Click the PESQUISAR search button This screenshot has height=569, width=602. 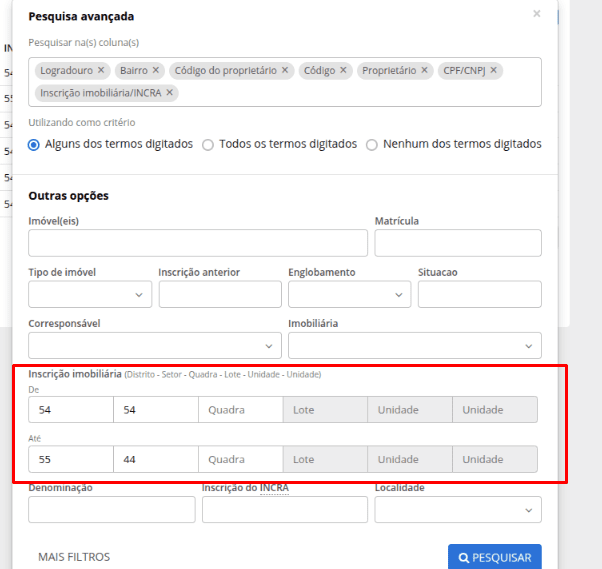pos(495,557)
